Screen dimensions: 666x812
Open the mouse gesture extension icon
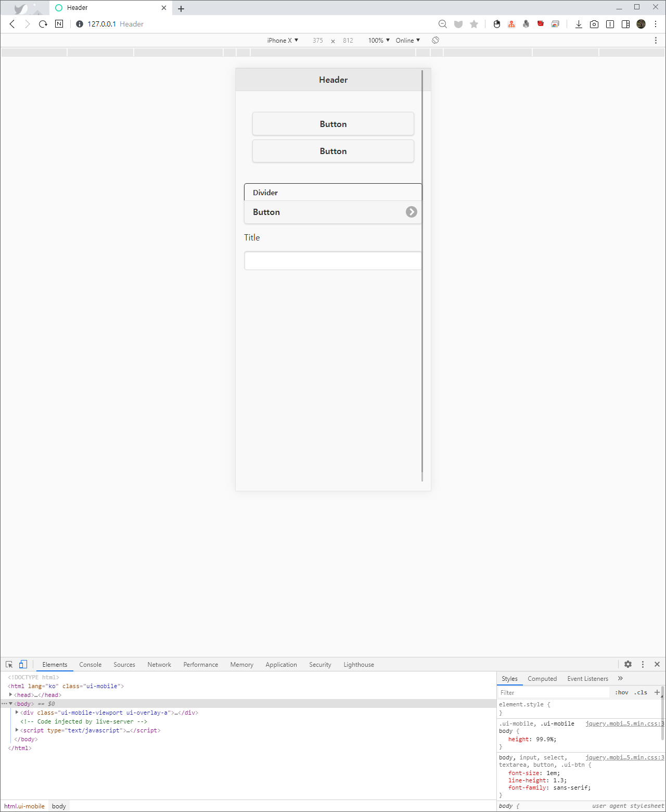pyautogui.click(x=497, y=24)
